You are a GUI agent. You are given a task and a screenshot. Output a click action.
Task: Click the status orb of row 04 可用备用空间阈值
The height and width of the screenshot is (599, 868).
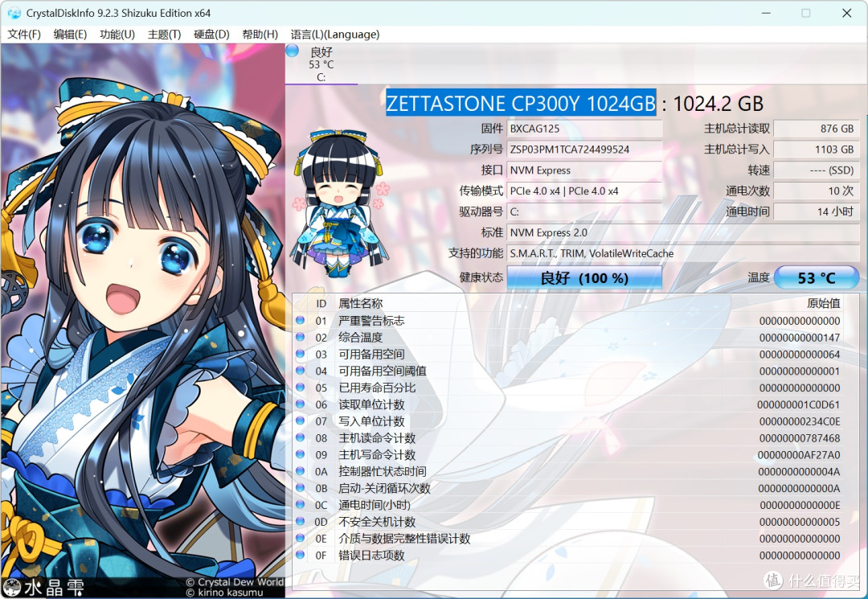[301, 371]
